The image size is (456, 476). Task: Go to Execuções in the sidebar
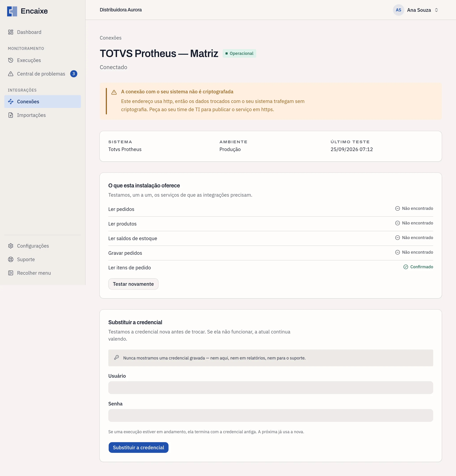point(43,60)
